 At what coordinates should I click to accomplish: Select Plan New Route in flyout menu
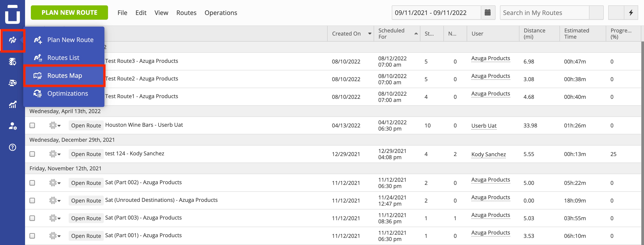pyautogui.click(x=64, y=40)
